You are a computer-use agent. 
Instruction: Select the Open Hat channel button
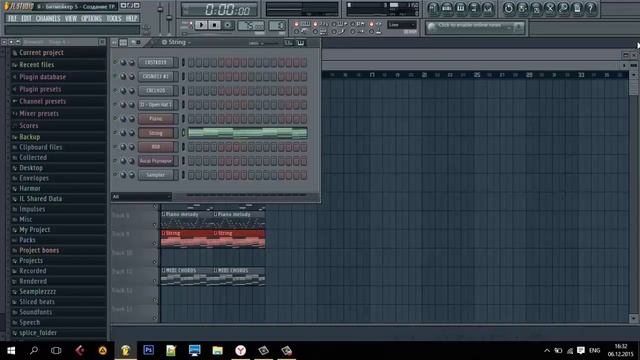tap(156, 104)
